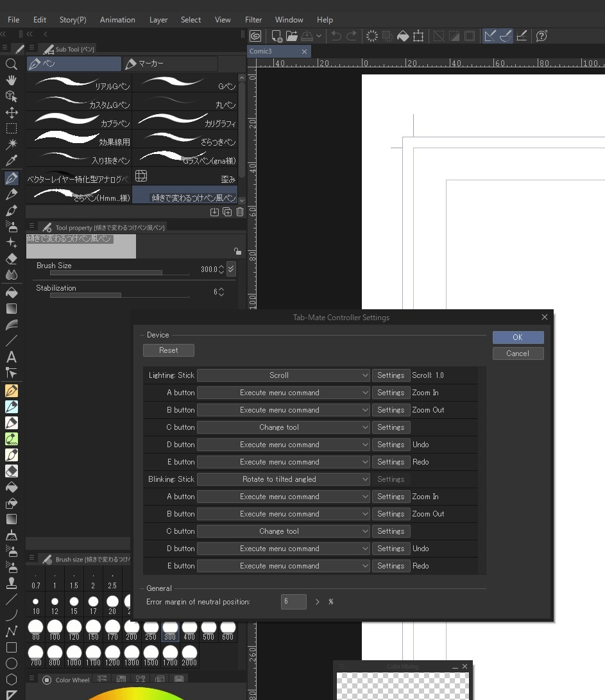Select the Zoom magnifier tool
This screenshot has height=700, width=605.
coord(10,64)
